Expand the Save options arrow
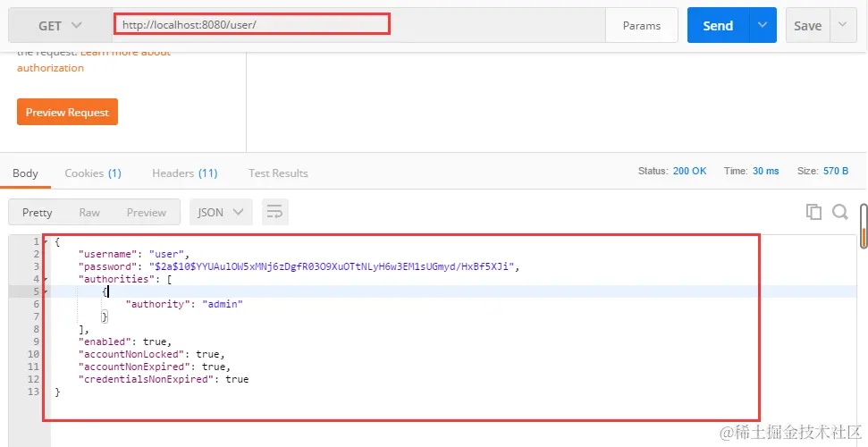Viewport: 868px width, 447px height. pyautogui.click(x=843, y=25)
